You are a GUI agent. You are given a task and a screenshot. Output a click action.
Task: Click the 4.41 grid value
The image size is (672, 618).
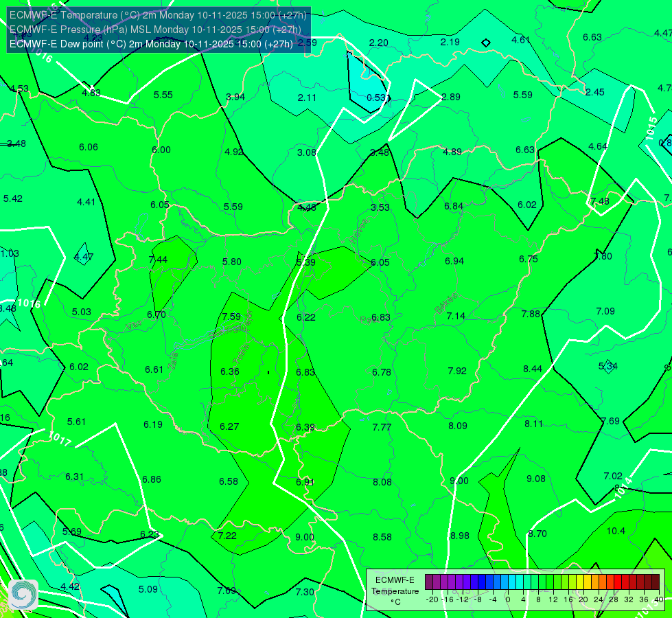coord(86,202)
